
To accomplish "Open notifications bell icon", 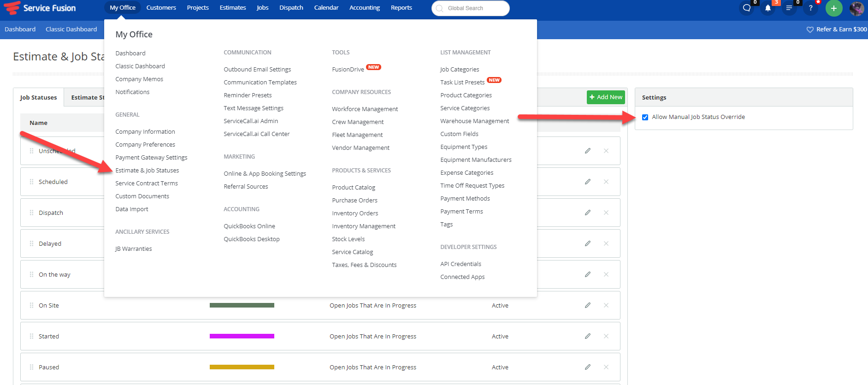I will tap(768, 8).
